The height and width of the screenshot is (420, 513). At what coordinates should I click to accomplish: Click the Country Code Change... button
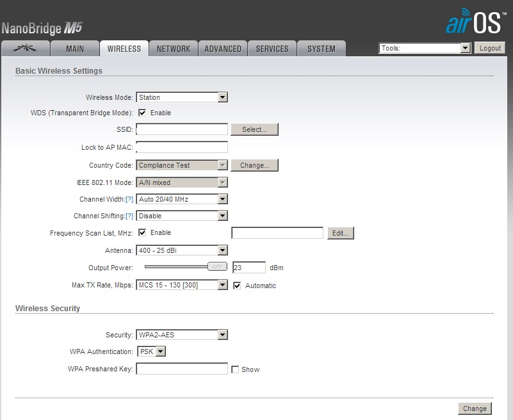click(x=254, y=165)
